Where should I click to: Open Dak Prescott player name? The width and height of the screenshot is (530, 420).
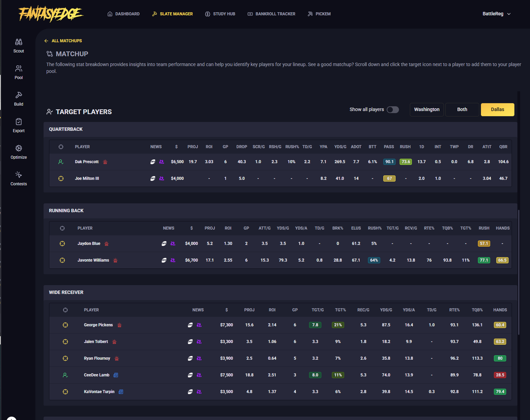pos(87,162)
